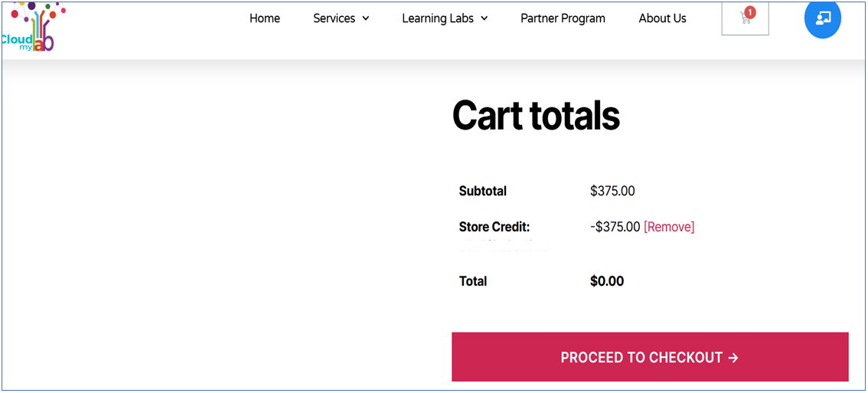Click the arrow on Proceed to Checkout

tap(733, 358)
